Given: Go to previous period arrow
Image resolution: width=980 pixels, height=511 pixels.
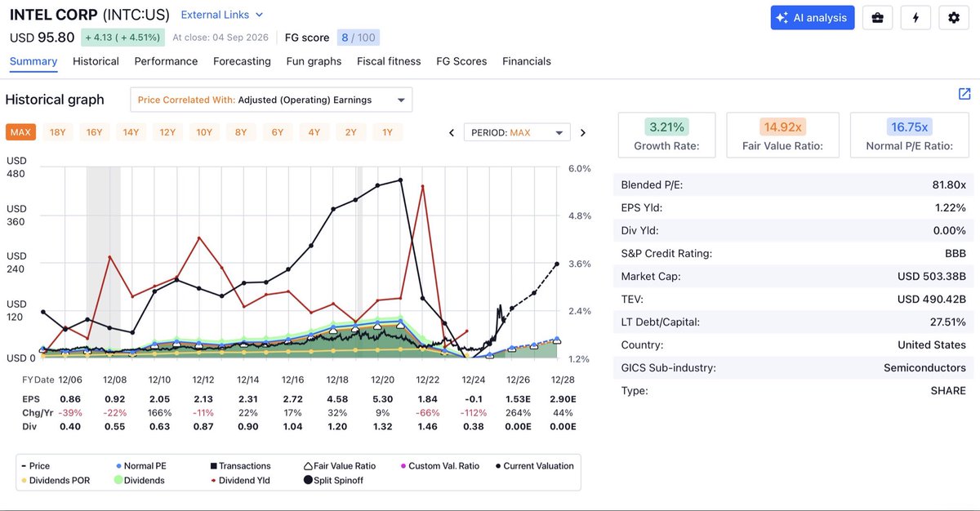Looking at the screenshot, I should coord(452,133).
